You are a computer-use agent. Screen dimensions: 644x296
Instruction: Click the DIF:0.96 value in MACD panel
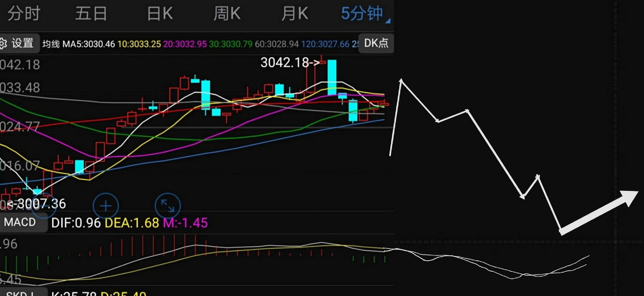coord(77,223)
